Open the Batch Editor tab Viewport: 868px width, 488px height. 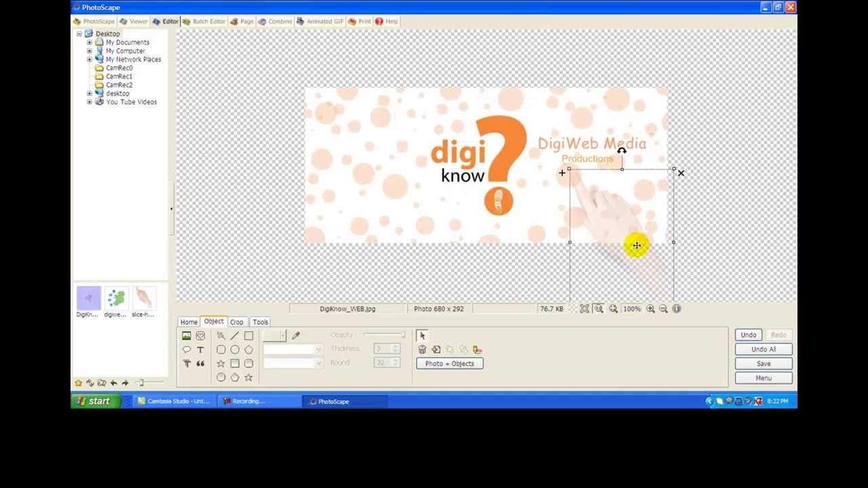click(x=204, y=21)
